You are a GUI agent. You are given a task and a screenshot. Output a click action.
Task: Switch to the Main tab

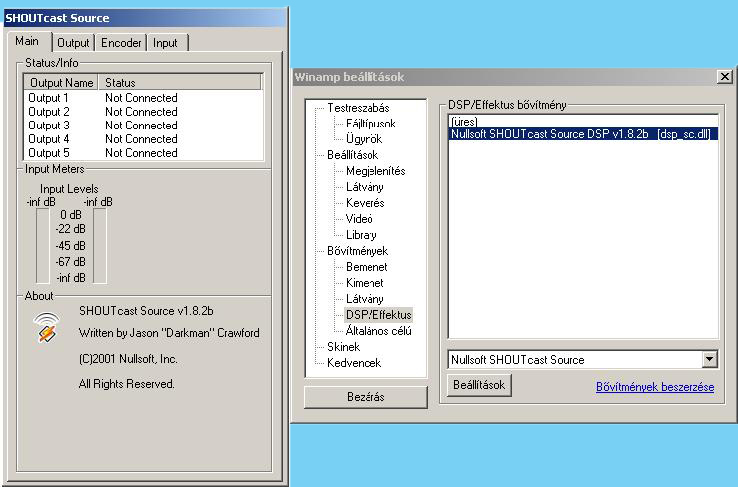click(27, 41)
